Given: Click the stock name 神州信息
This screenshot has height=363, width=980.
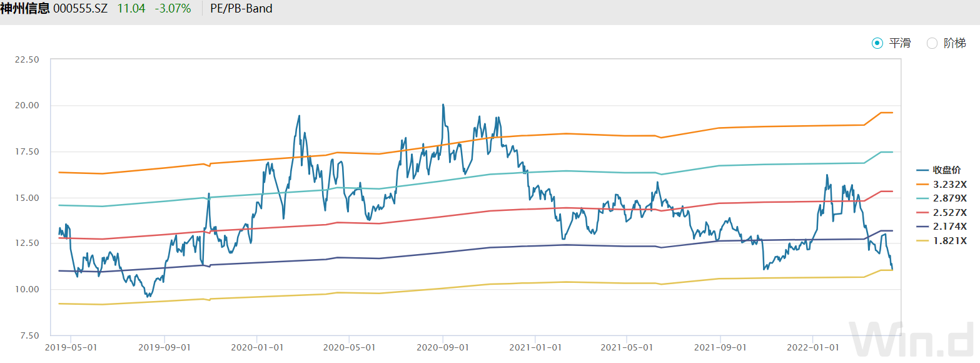Looking at the screenshot, I should (25, 9).
